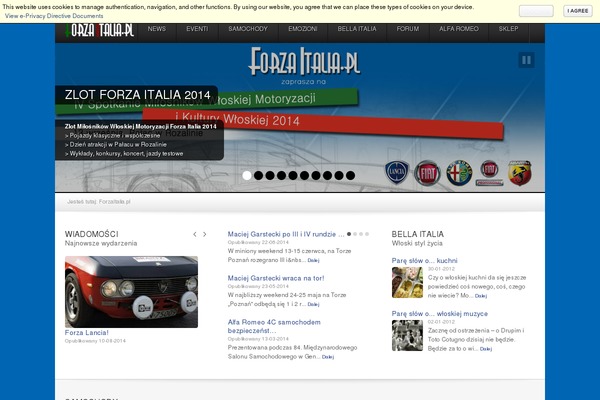
Task: Click the large ForzaItalia.pl banner logo
Action: coord(304,61)
